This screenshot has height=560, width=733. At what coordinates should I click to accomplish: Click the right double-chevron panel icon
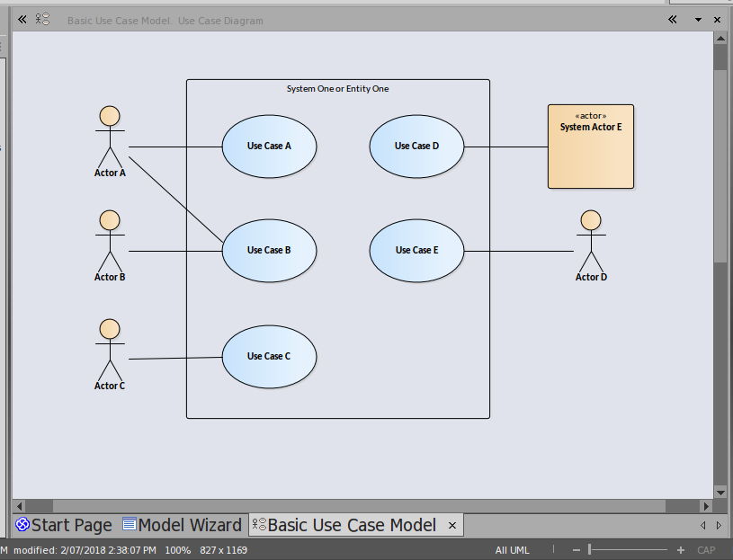tap(673, 19)
